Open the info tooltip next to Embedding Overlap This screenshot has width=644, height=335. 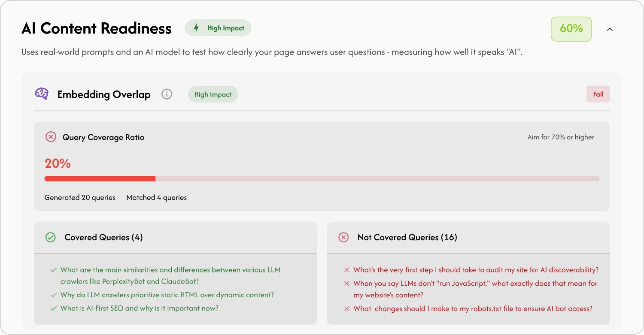click(167, 94)
